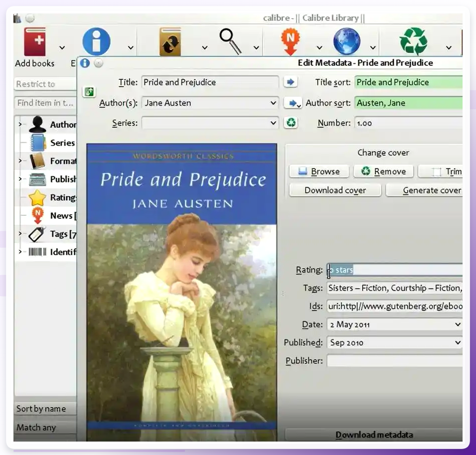Expand the Tags tree node
The width and height of the screenshot is (476, 455).
[x=20, y=234]
